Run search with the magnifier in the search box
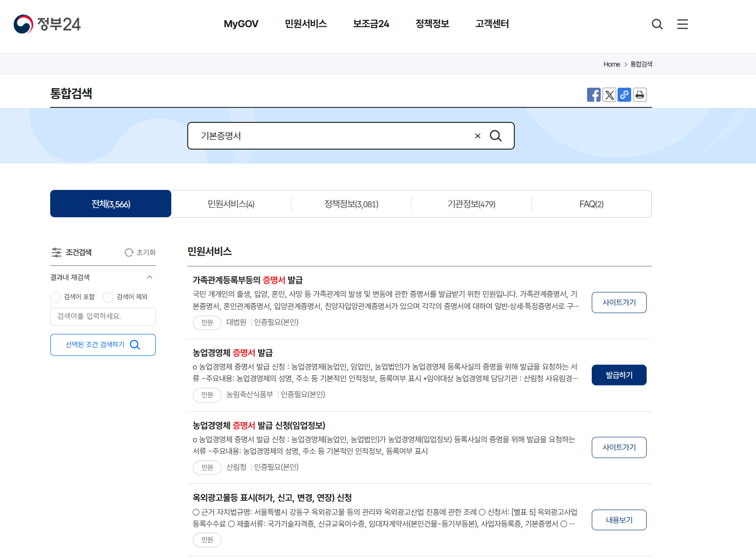The width and height of the screenshot is (756, 559). (496, 136)
